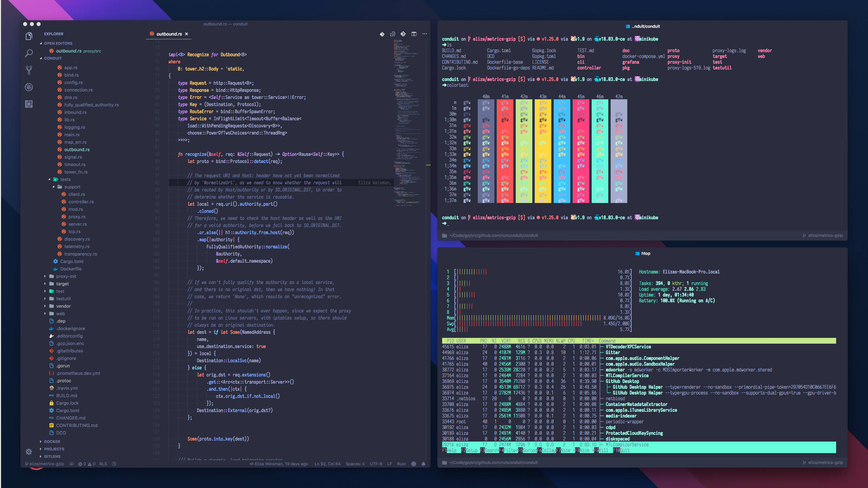Click F3 Search in htop footer
868x488 pixels.
click(x=489, y=450)
